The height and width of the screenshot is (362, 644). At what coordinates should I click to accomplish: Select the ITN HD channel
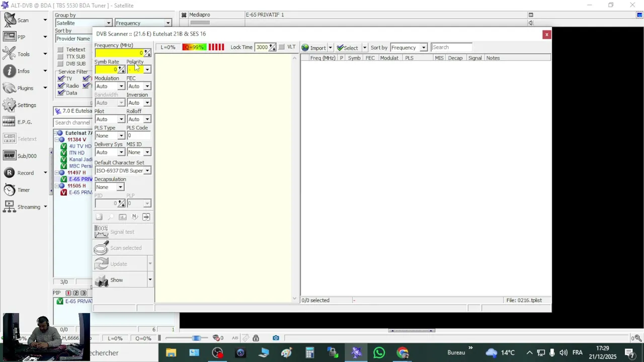point(76,153)
